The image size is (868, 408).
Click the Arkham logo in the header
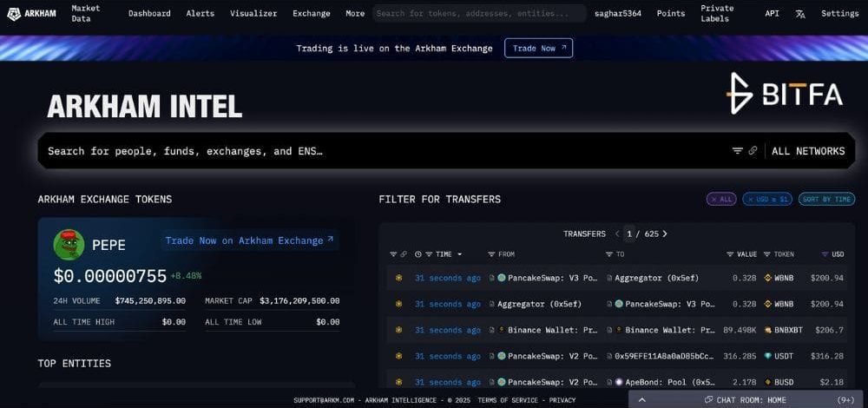pos(31,13)
